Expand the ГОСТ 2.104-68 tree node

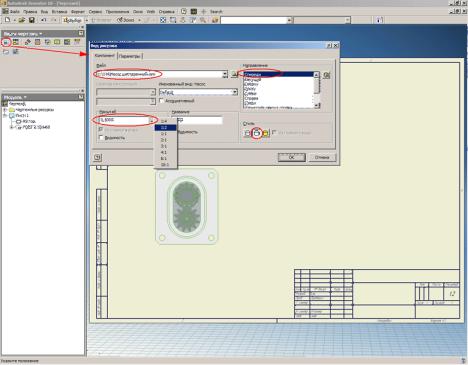(x=12, y=127)
